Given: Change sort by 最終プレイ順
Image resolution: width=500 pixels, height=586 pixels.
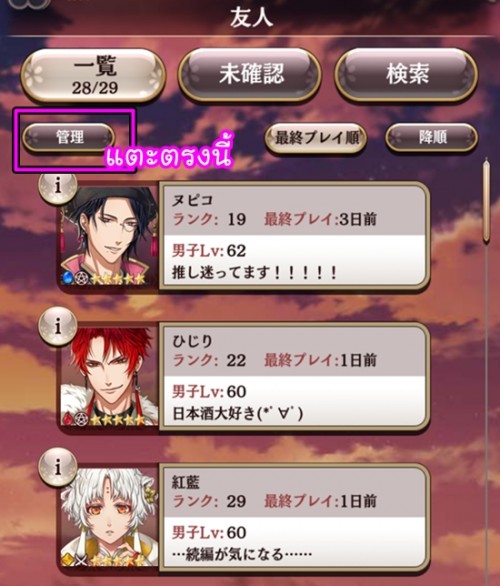Looking at the screenshot, I should click(316, 138).
